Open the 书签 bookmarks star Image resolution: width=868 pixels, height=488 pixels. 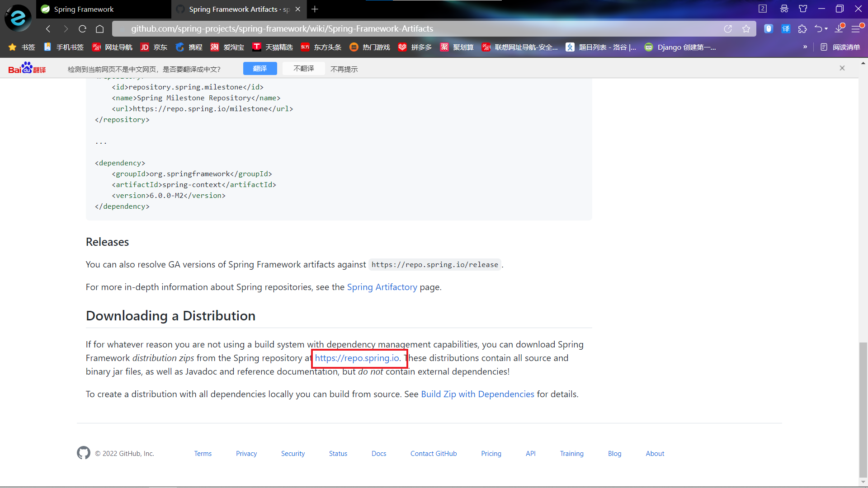pyautogui.click(x=22, y=47)
